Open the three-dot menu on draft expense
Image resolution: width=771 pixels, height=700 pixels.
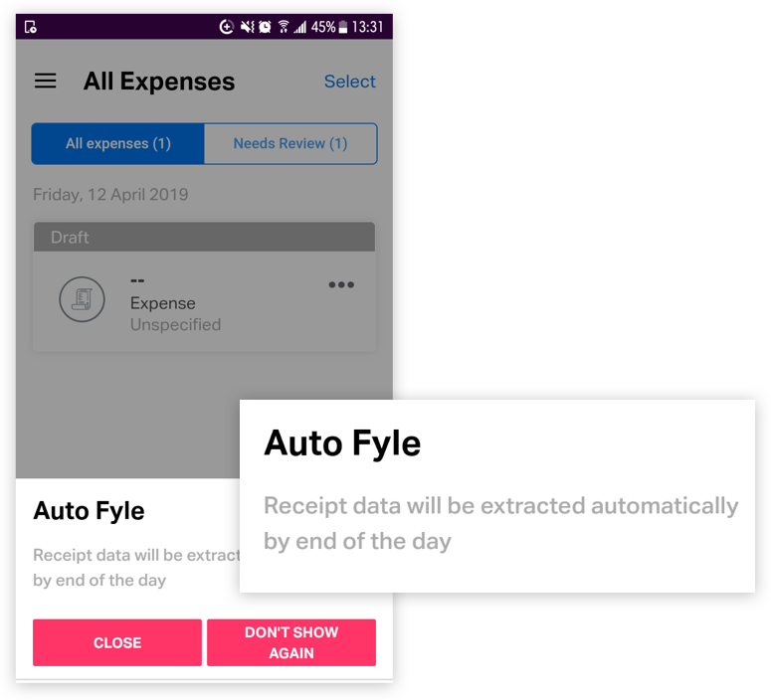pyautogui.click(x=341, y=284)
